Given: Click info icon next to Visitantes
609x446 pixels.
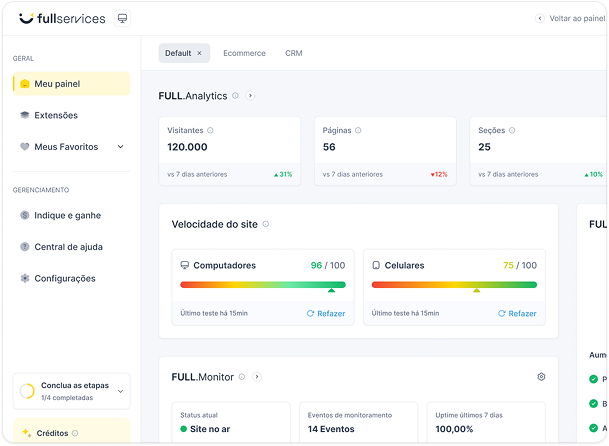Looking at the screenshot, I should point(210,130).
